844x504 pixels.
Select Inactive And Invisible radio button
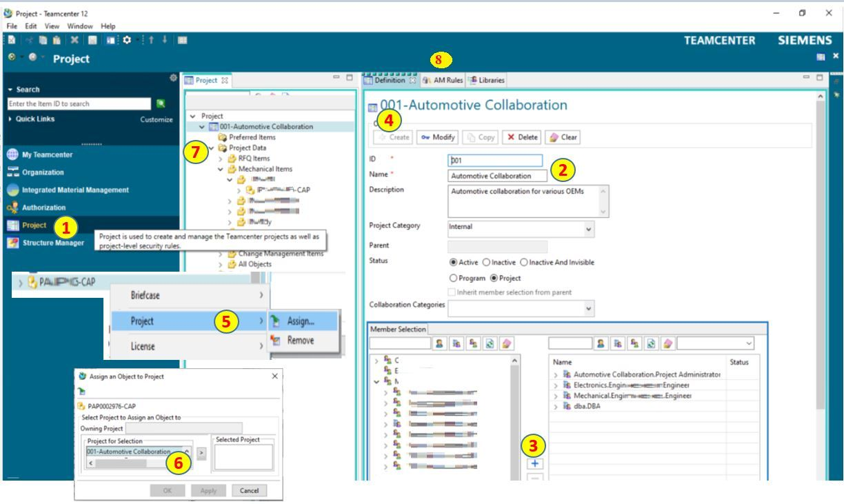[x=524, y=262]
